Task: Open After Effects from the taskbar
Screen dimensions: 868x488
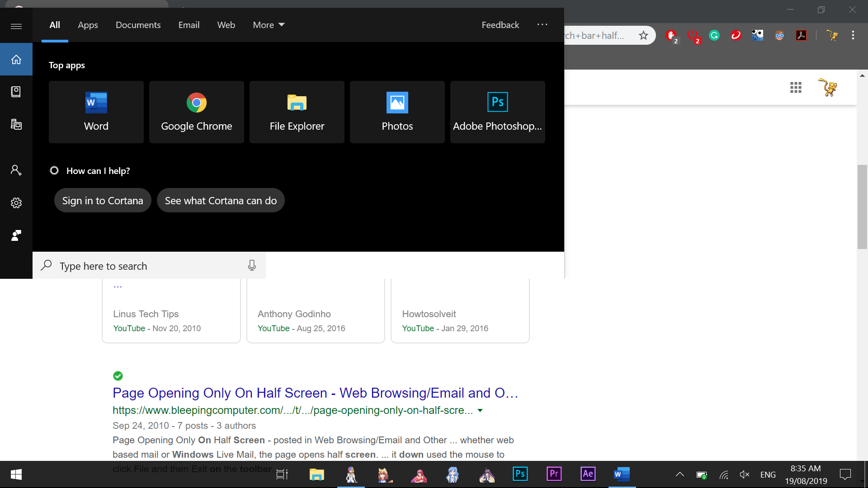Action: [588, 474]
